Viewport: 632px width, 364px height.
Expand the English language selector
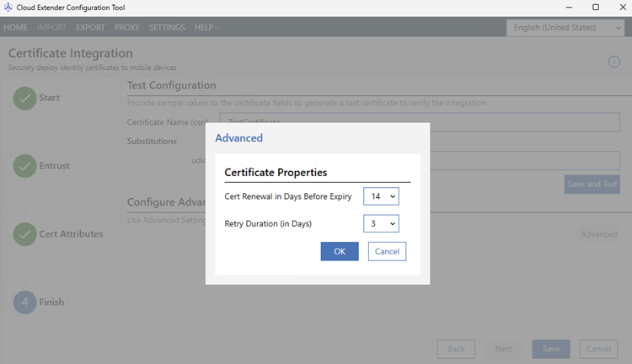point(566,27)
